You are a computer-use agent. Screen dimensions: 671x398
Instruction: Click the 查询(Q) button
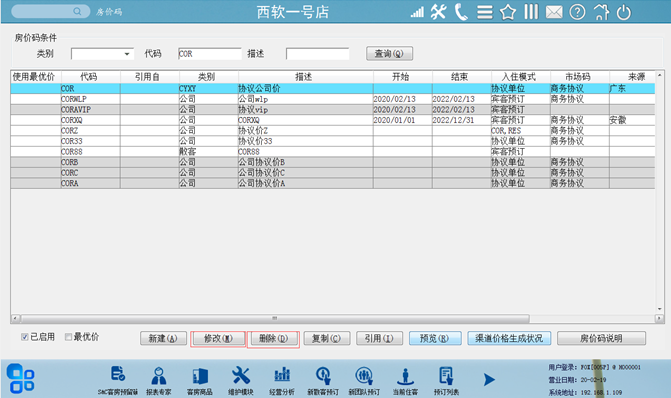[x=389, y=53]
